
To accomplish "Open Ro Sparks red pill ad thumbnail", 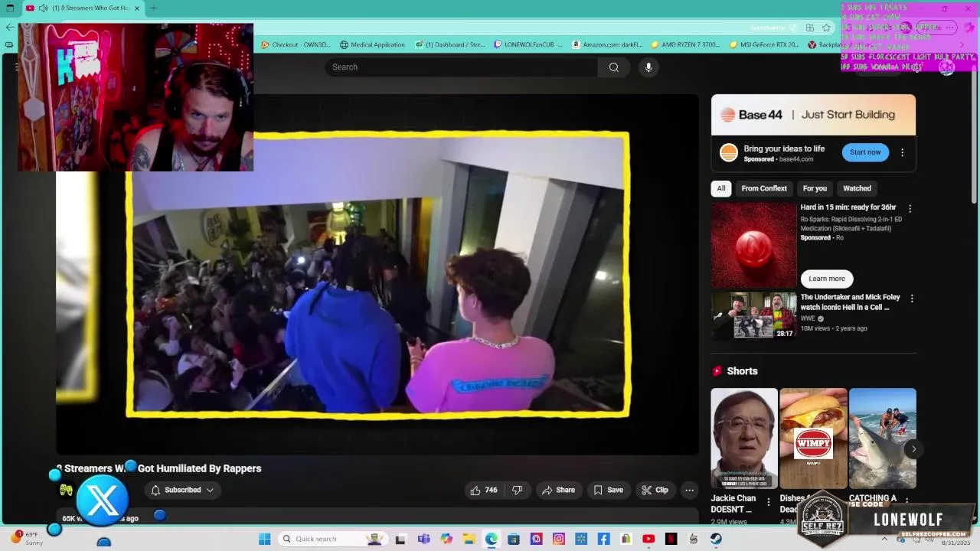I will (754, 245).
